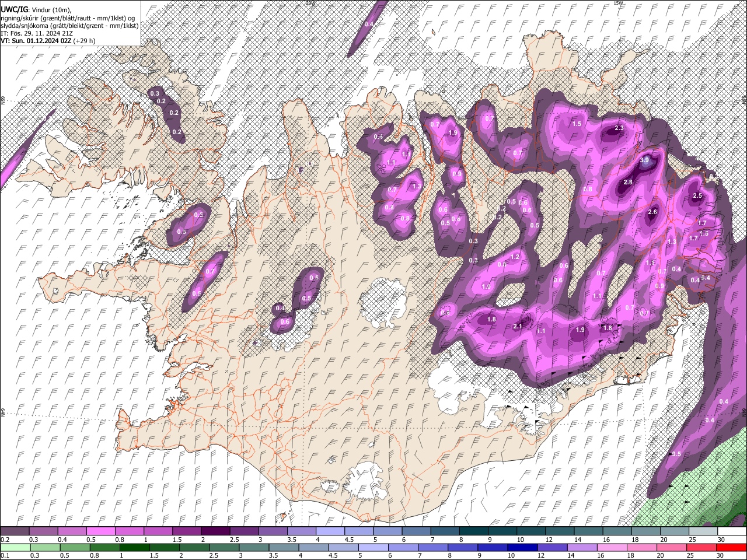Click the 2.3 snowfall value in the northeast

619,128
